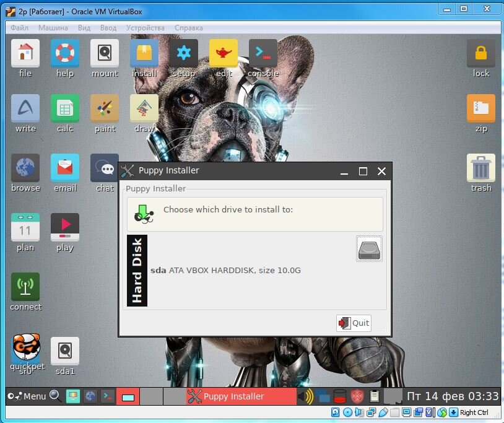Click the lock desktop icon

481,53
